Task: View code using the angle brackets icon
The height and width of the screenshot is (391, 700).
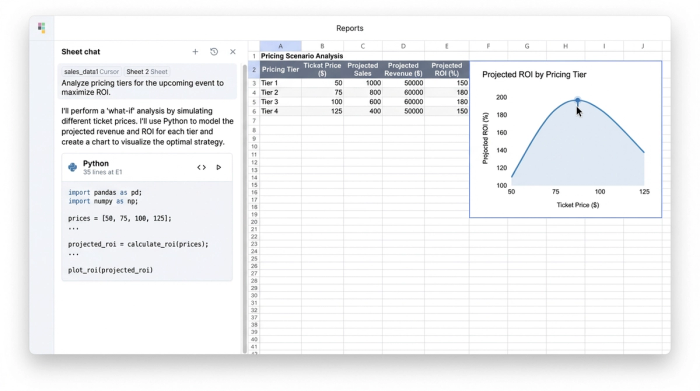Action: click(201, 167)
